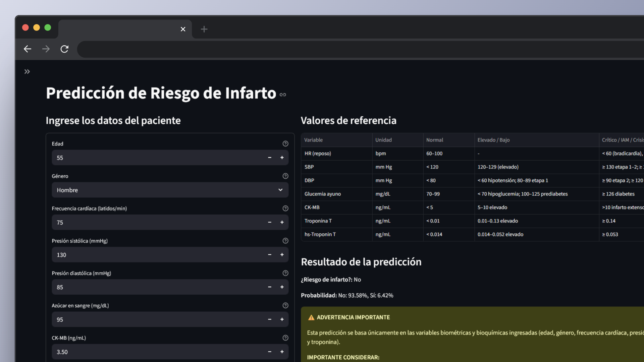Click help icon for Presión sistólica
Screen dimensions: 644x362
click(285, 241)
